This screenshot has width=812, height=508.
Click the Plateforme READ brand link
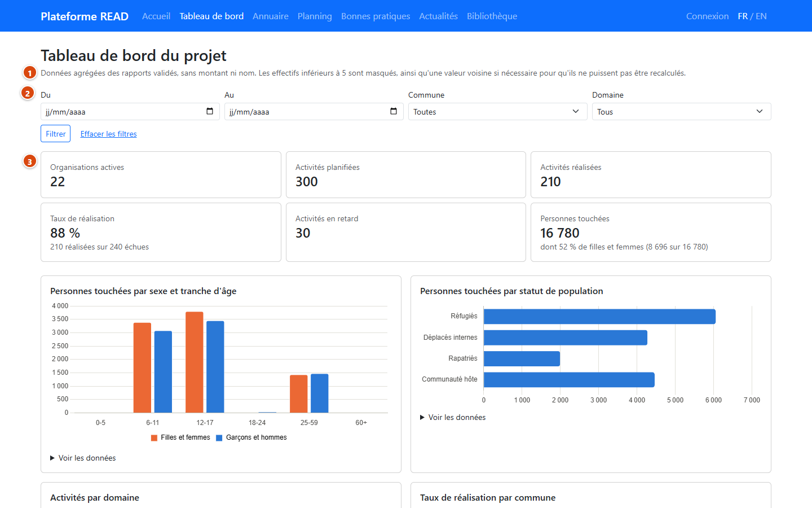coord(85,16)
